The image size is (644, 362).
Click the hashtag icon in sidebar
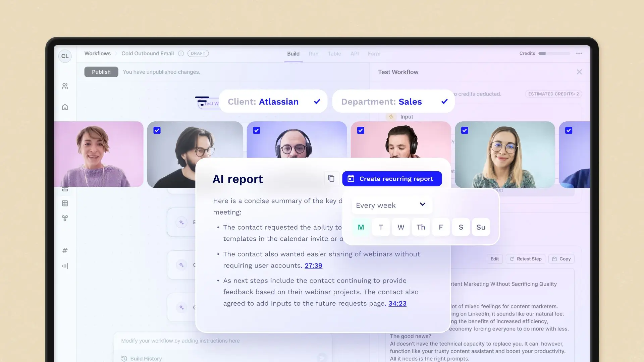pos(65,250)
